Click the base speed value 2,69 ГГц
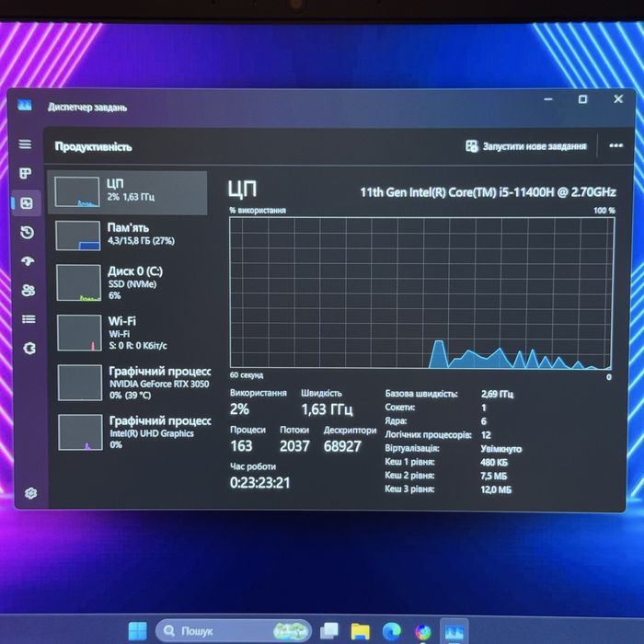The image size is (644, 644). pyautogui.click(x=497, y=395)
